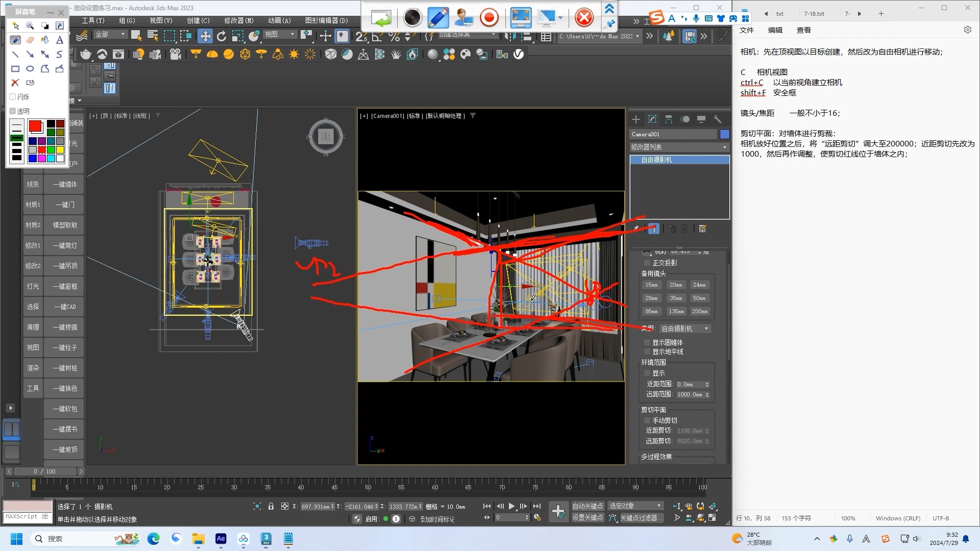Viewport: 980px width, 551px height.
Task: Click the 一键吊顶 plugin button
Action: [65, 266]
